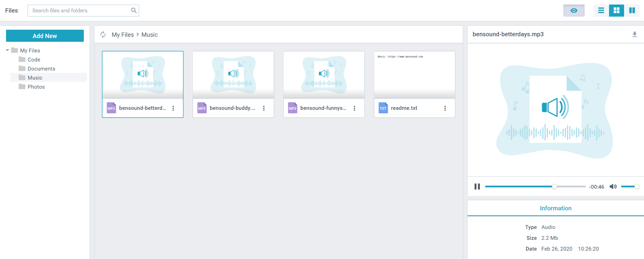Click the MP3 icon of bensound-buddy file
This screenshot has height=259, width=644.
202,108
